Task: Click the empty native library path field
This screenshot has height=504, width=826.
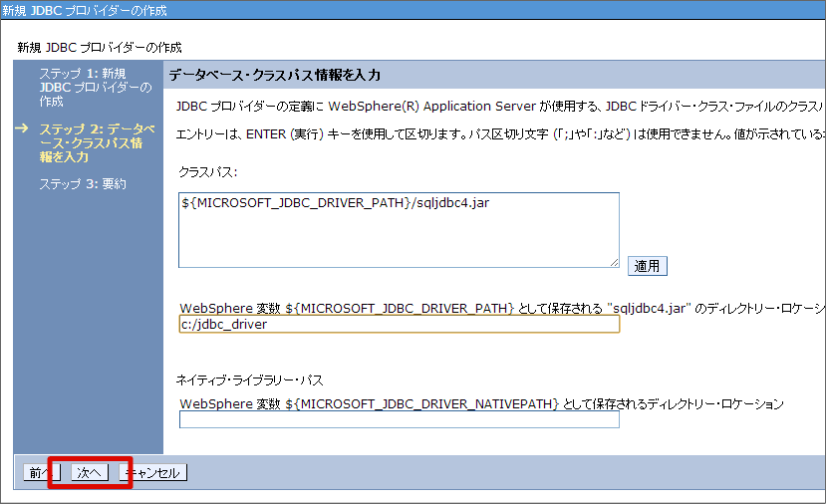Action: tap(400, 419)
